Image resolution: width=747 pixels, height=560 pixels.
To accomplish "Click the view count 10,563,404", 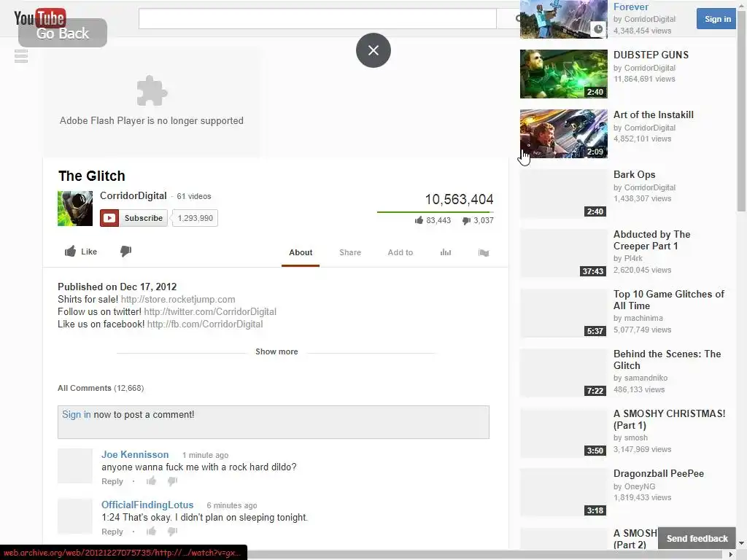I will tap(459, 199).
